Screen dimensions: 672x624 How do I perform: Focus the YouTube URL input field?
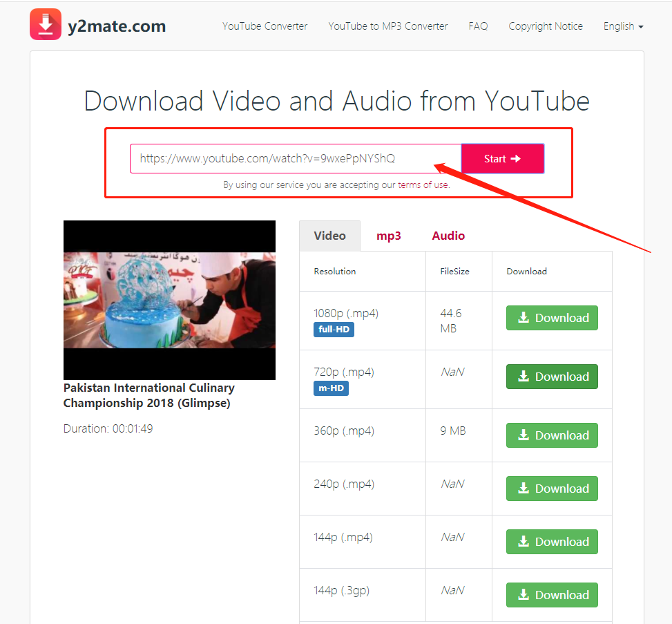tap(296, 159)
